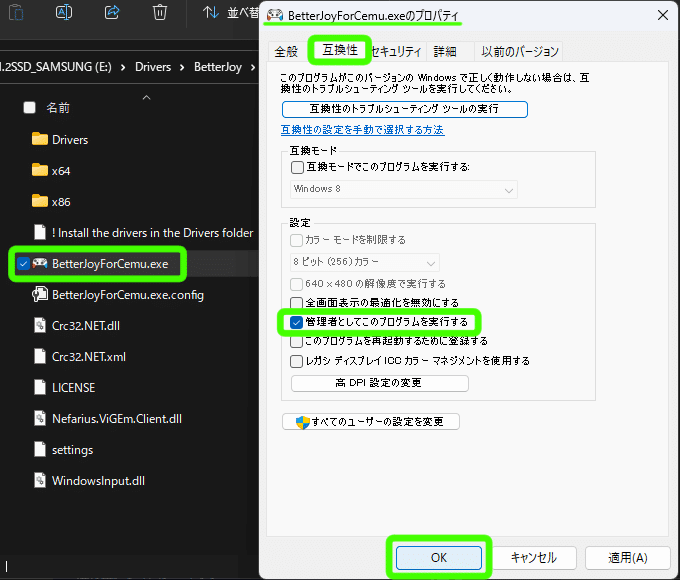The width and height of the screenshot is (680, 580).
Task: Check このプログラムを再起動するために登録する
Action: [296, 341]
